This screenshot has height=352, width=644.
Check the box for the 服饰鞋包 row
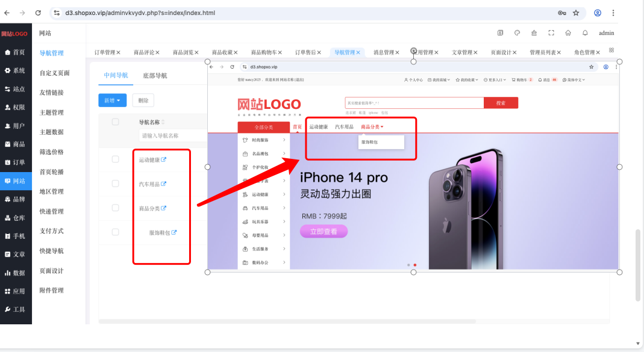pos(116,232)
